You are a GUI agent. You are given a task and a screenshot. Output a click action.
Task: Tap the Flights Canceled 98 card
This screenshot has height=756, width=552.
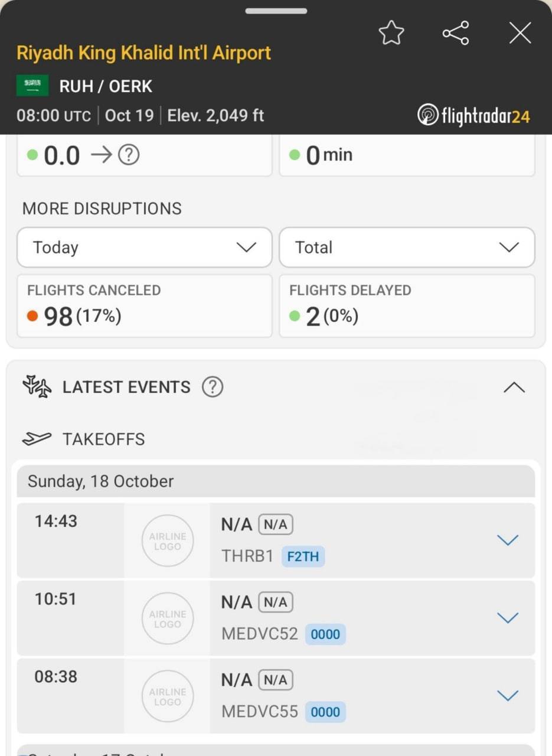(145, 306)
